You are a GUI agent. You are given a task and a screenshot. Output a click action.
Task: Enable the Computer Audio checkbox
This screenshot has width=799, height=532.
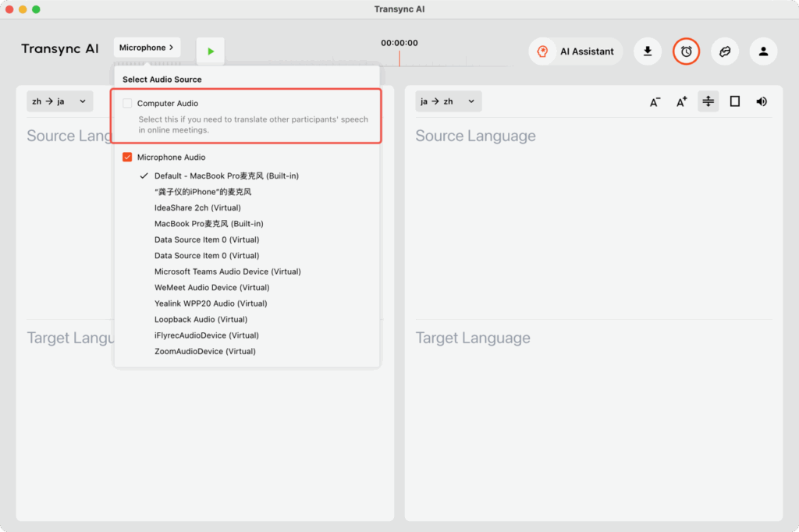pos(128,103)
